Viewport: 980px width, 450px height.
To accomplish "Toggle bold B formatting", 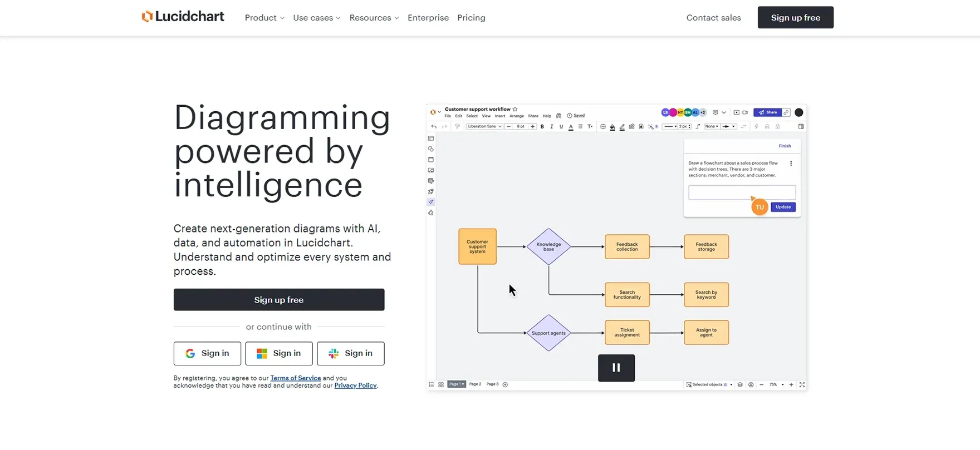I will tap(542, 126).
